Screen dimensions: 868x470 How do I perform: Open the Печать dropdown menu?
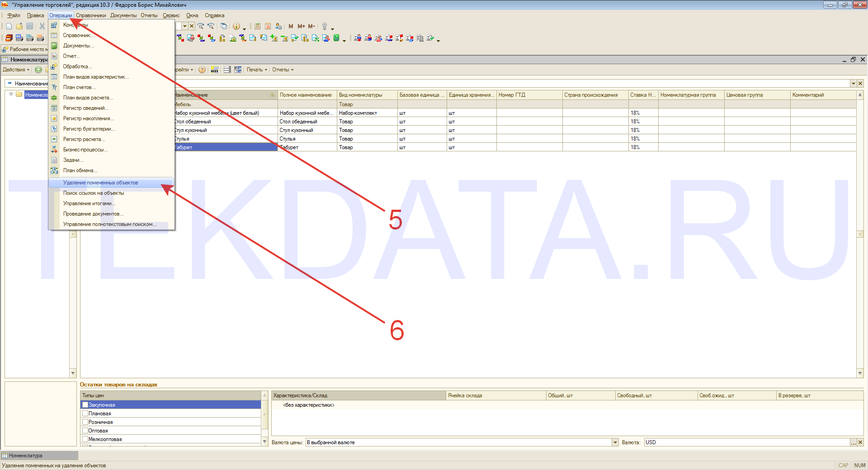point(257,70)
